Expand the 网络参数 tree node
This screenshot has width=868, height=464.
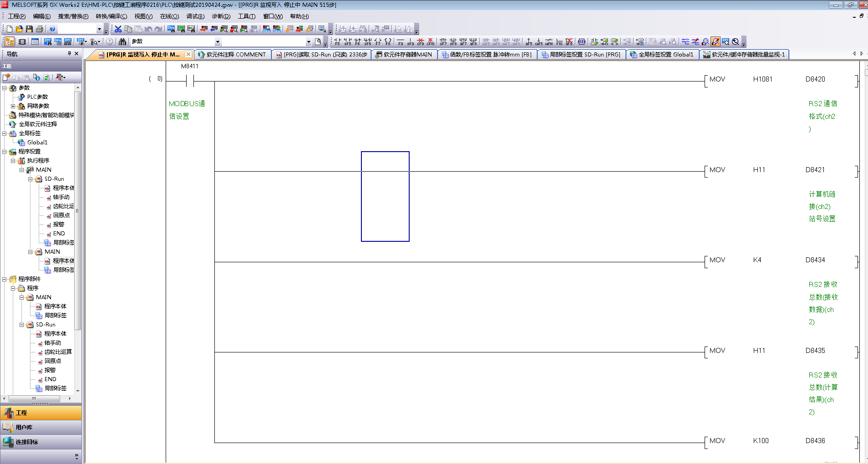pos(13,106)
